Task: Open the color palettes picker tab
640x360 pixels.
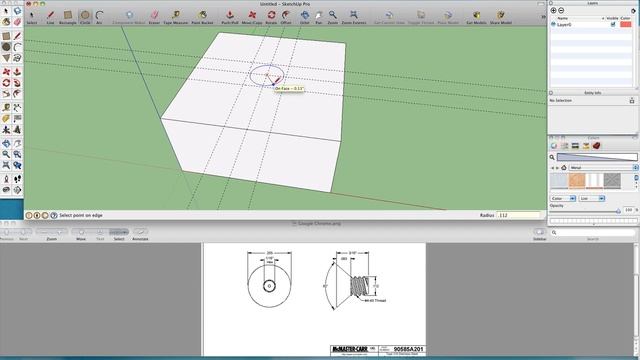Action: point(575,146)
